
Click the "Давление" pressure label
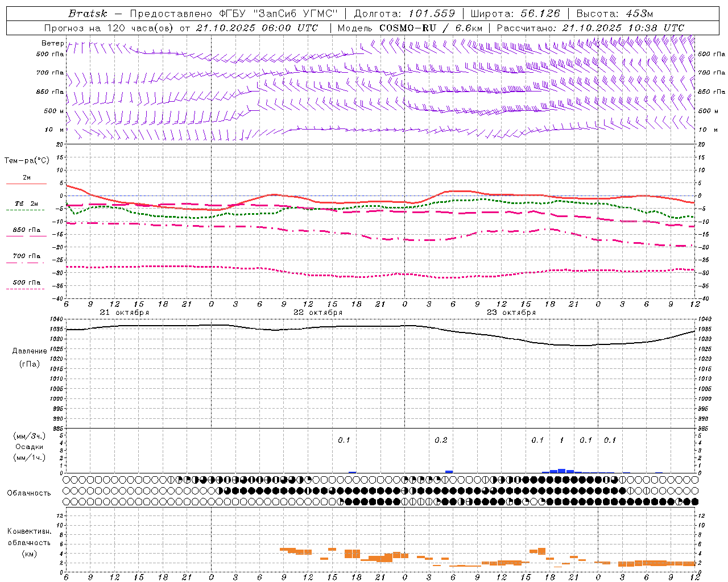pos(30,351)
